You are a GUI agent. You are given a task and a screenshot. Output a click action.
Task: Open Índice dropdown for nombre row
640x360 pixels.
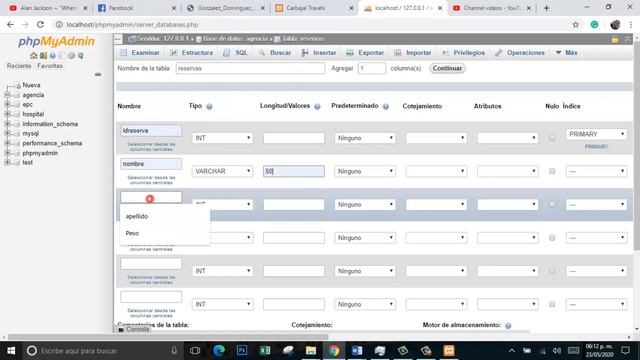pyautogui.click(x=596, y=171)
